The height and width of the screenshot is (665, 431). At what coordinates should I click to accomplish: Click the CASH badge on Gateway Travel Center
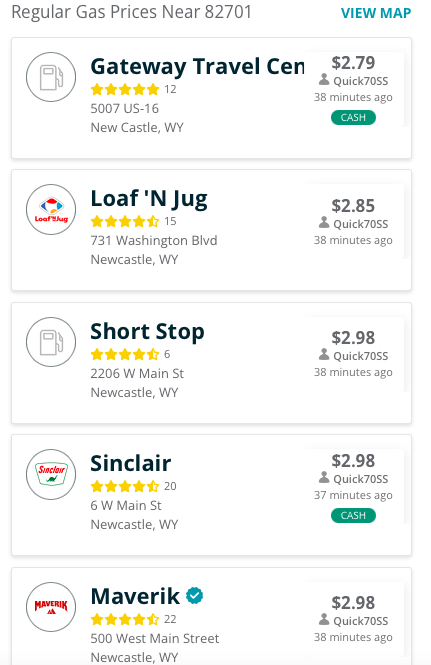(x=353, y=117)
